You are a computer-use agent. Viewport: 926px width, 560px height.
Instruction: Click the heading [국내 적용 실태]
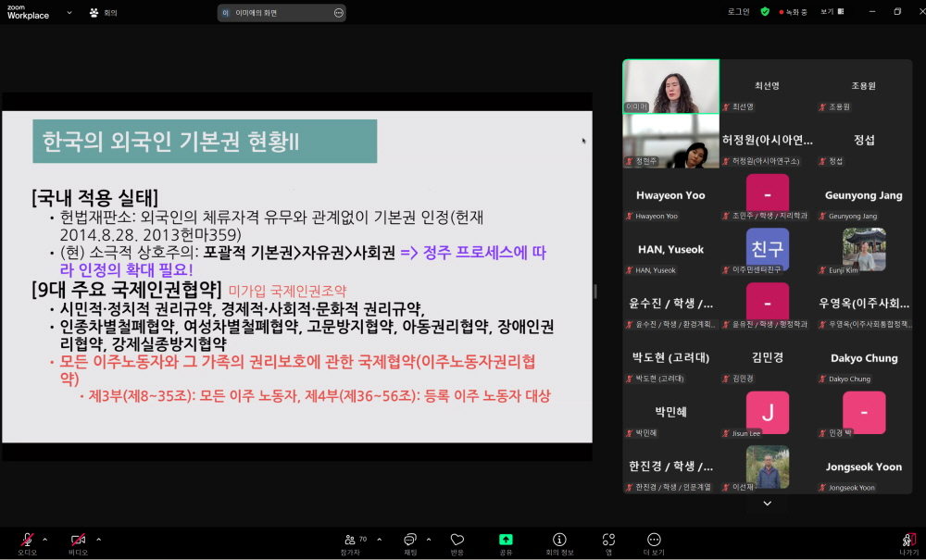click(95, 197)
